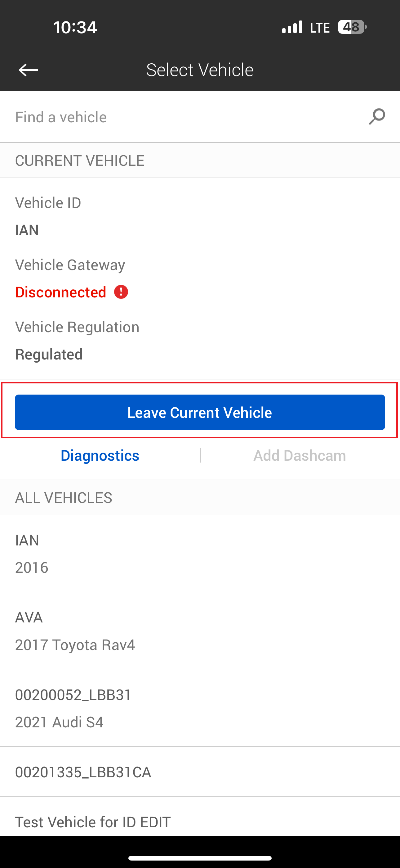Image resolution: width=400 pixels, height=868 pixels.
Task: Select Test Vehicle for ID EDIT
Action: tap(200, 821)
